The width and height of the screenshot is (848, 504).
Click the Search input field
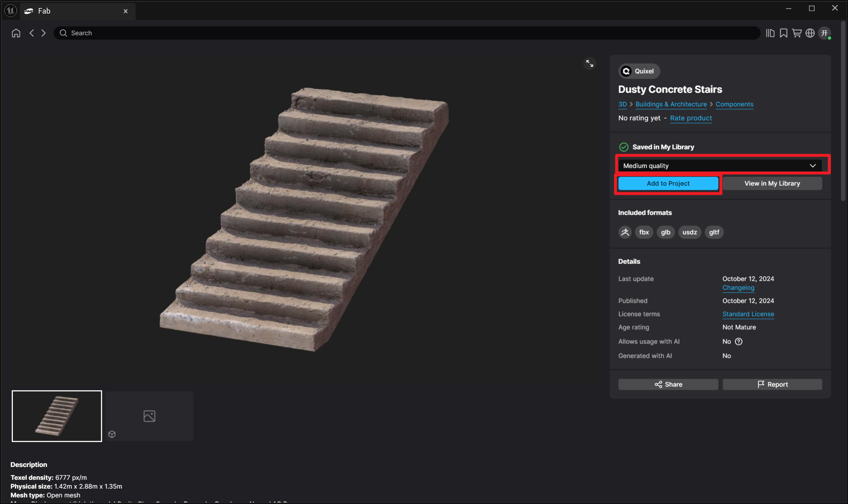(x=404, y=33)
